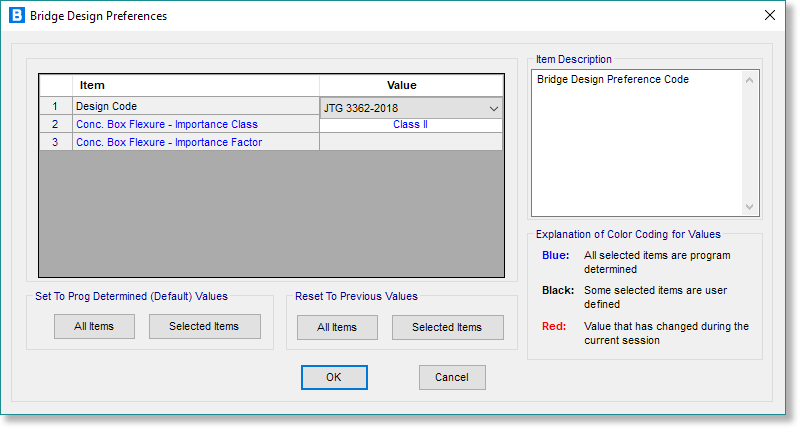Click the Item column header
The height and width of the screenshot is (433, 800).
[x=196, y=86]
